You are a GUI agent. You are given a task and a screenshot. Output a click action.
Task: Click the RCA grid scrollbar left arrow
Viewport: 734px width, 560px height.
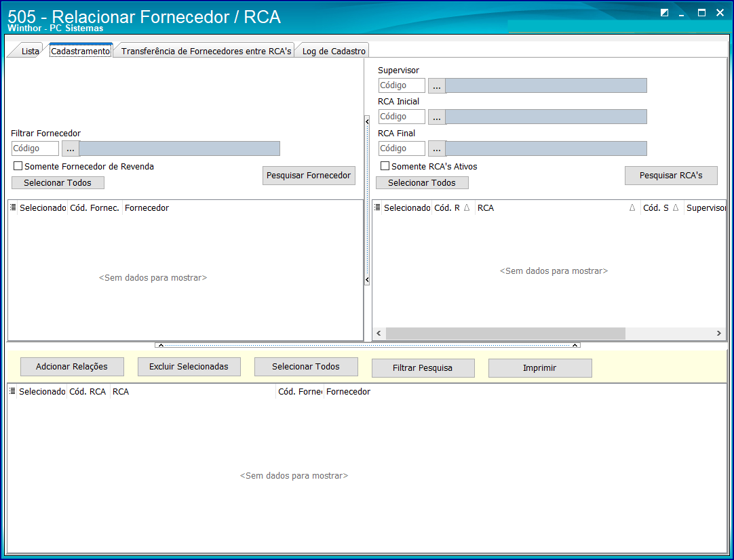(x=379, y=333)
